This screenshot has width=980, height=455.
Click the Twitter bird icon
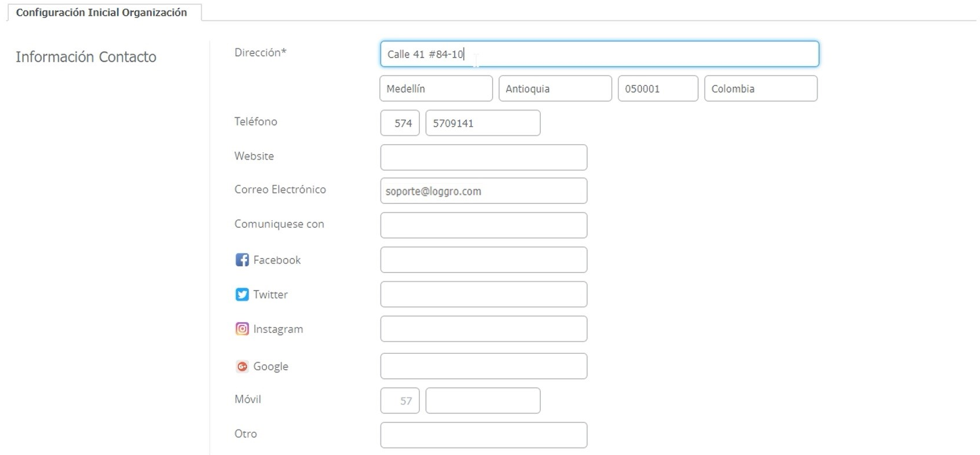(242, 295)
